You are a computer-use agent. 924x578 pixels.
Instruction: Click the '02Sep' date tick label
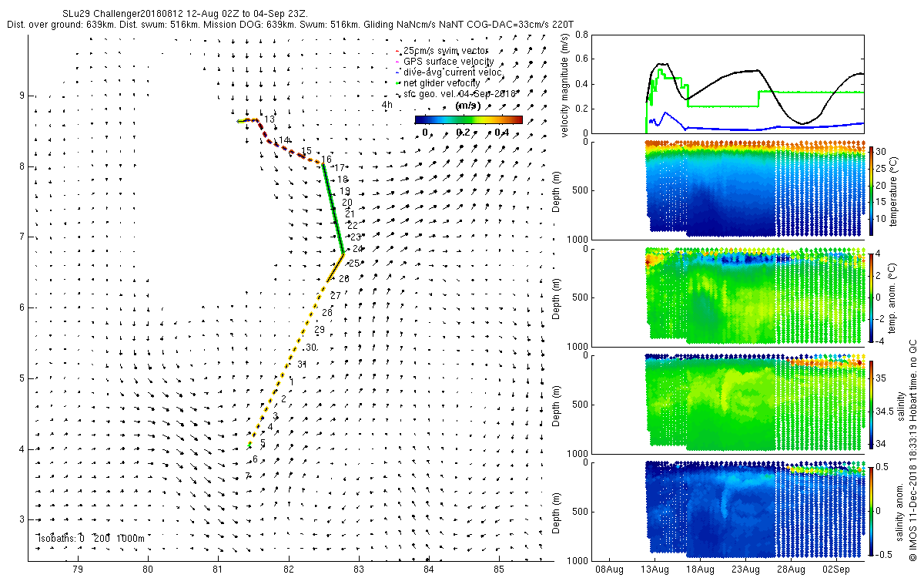coord(836,570)
